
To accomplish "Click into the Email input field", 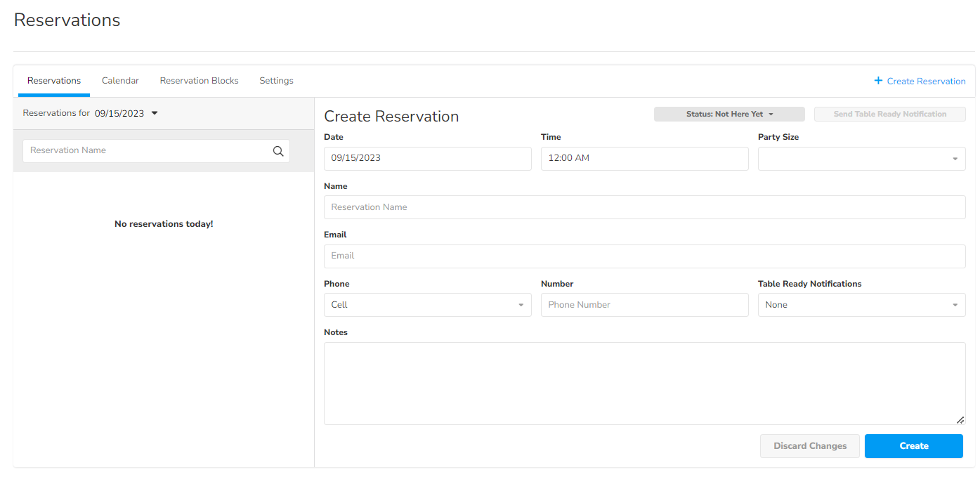I will (644, 256).
